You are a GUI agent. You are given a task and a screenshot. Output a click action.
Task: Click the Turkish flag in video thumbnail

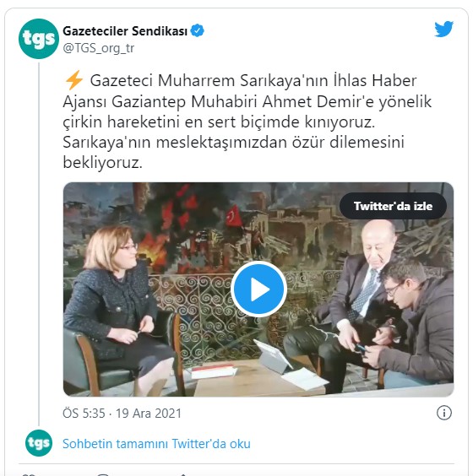[x=233, y=216]
